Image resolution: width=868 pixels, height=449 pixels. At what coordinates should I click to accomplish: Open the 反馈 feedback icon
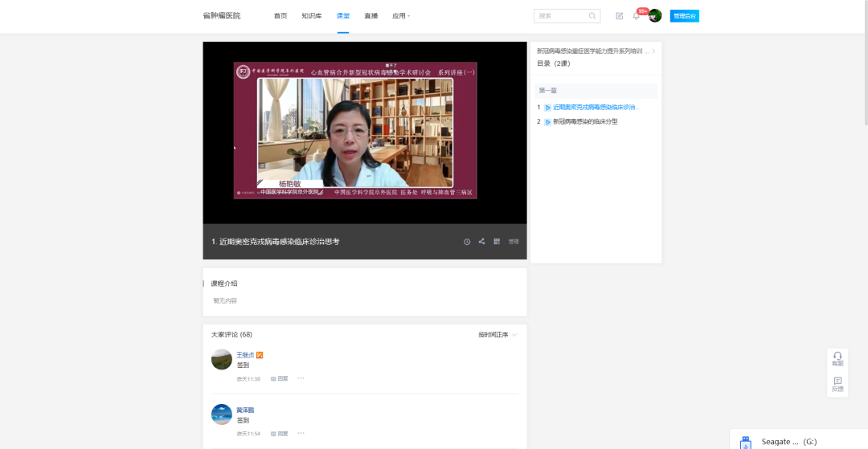click(837, 385)
